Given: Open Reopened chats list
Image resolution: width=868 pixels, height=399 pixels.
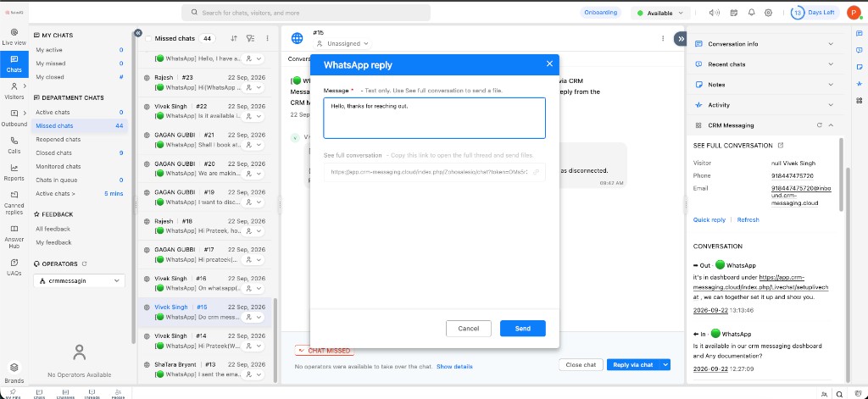Looking at the screenshot, I should pyautogui.click(x=79, y=140).
